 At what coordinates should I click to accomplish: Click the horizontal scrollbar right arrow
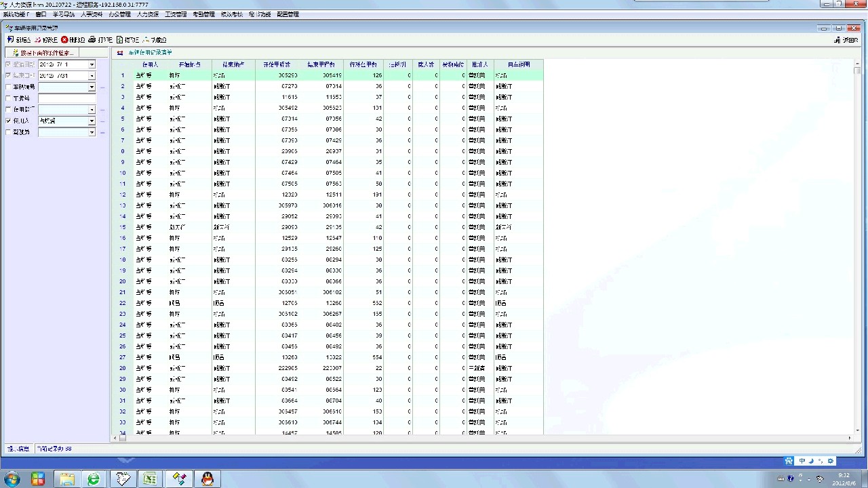850,439
